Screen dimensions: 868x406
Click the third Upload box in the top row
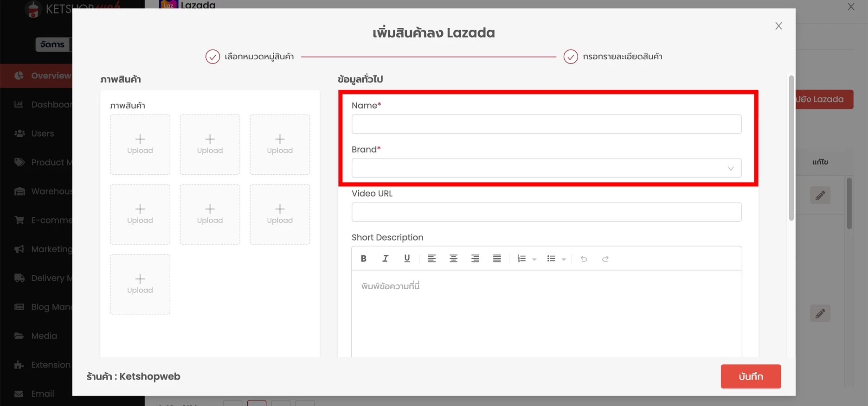coord(280,145)
